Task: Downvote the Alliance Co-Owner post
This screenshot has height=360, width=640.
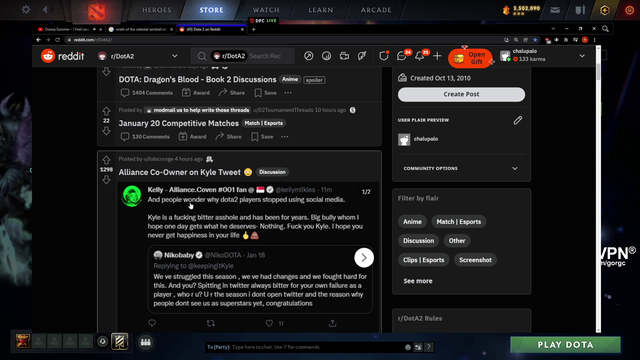Action: [x=106, y=180]
